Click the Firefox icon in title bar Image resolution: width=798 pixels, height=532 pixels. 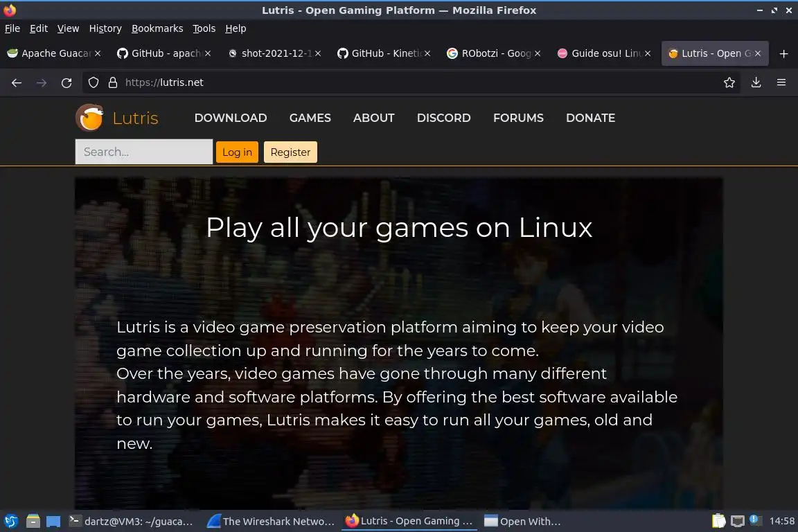click(x=10, y=10)
